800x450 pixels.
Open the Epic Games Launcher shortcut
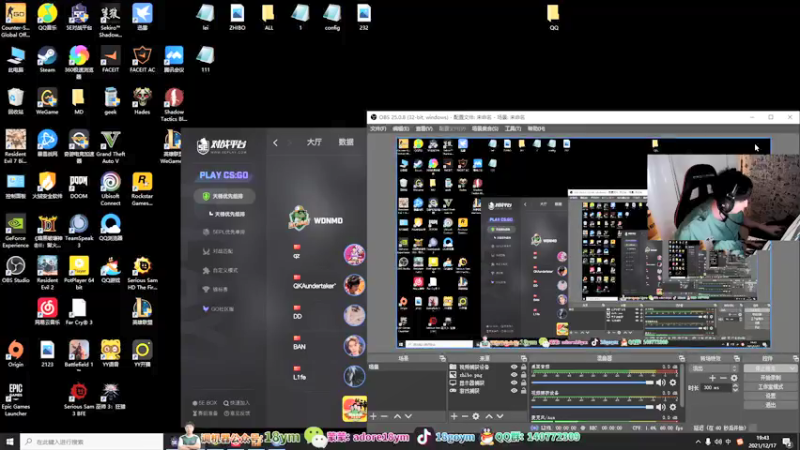[x=15, y=399]
